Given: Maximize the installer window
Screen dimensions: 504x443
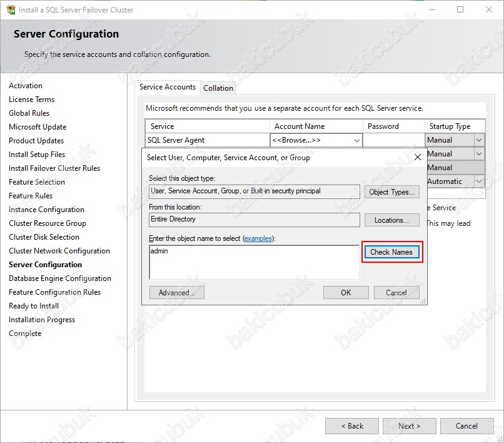Looking at the screenshot, I should pyautogui.click(x=460, y=9).
